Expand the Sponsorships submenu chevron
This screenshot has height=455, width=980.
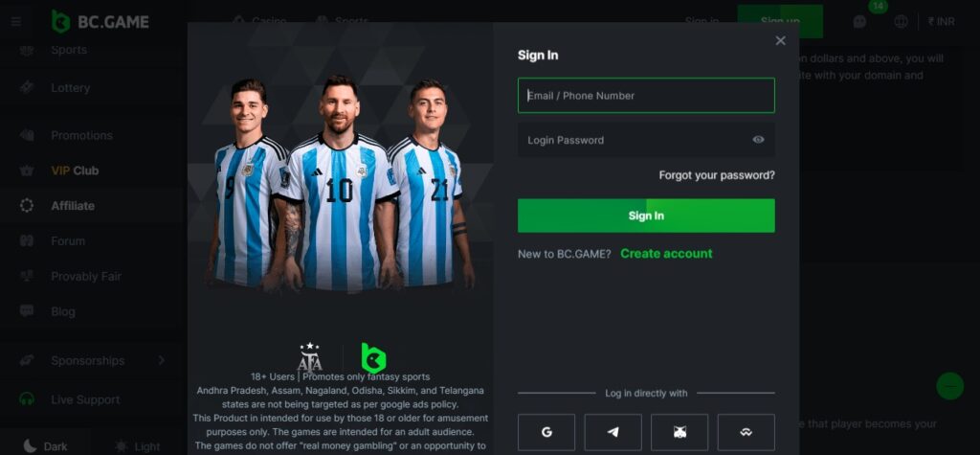point(161,360)
